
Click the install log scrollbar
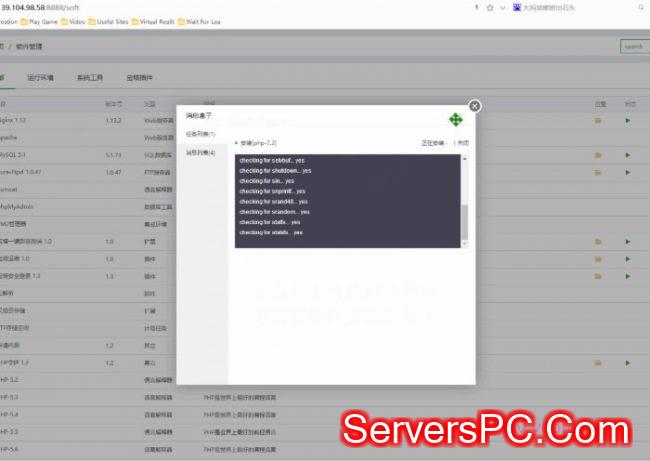pos(463,220)
